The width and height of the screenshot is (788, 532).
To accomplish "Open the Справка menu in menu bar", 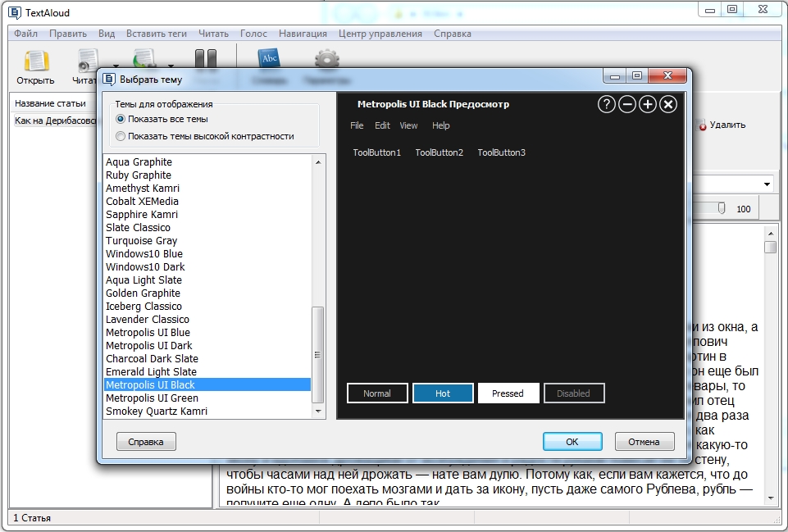I will (453, 34).
